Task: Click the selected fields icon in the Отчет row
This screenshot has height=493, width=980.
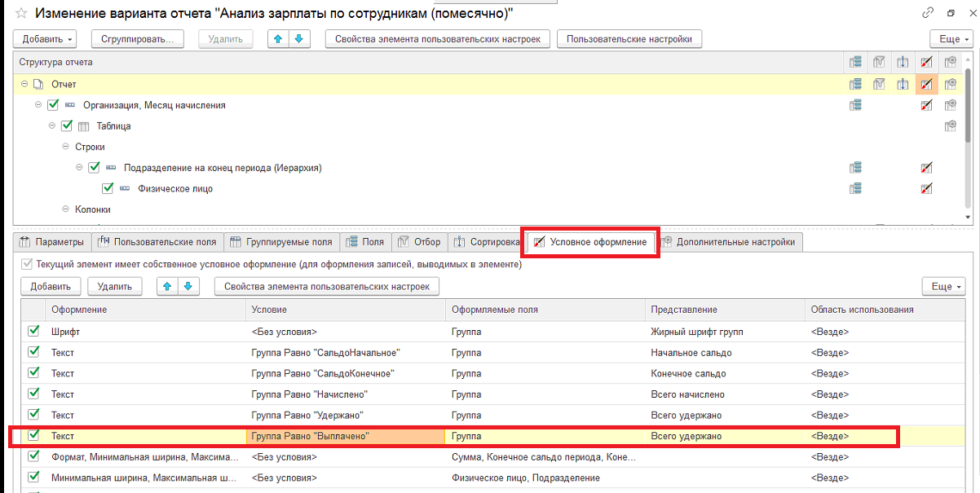Action: (x=855, y=84)
